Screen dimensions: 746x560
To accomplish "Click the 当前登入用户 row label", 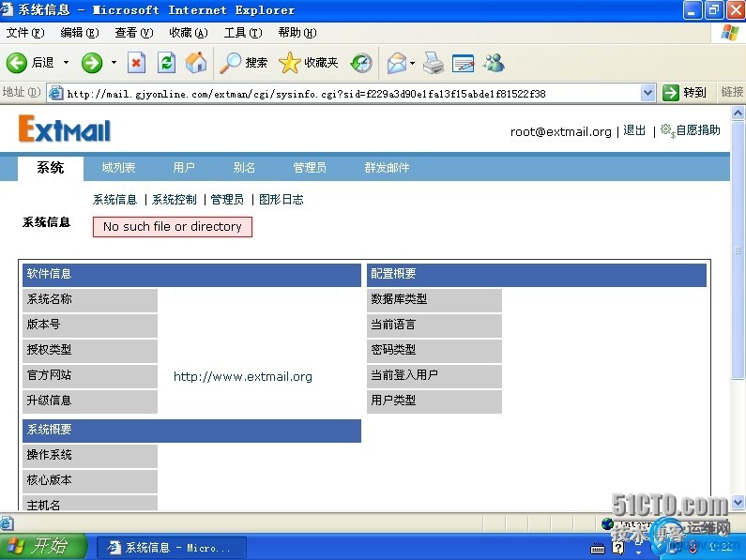I will 434,375.
